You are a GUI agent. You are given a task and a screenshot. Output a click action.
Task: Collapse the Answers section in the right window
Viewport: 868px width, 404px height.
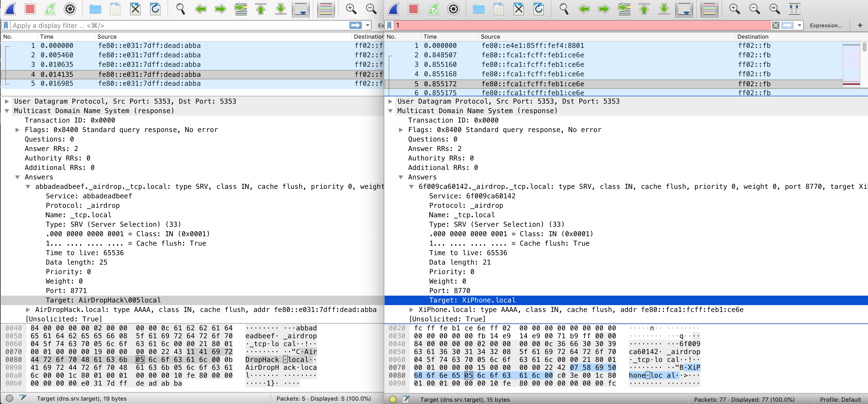coord(401,177)
